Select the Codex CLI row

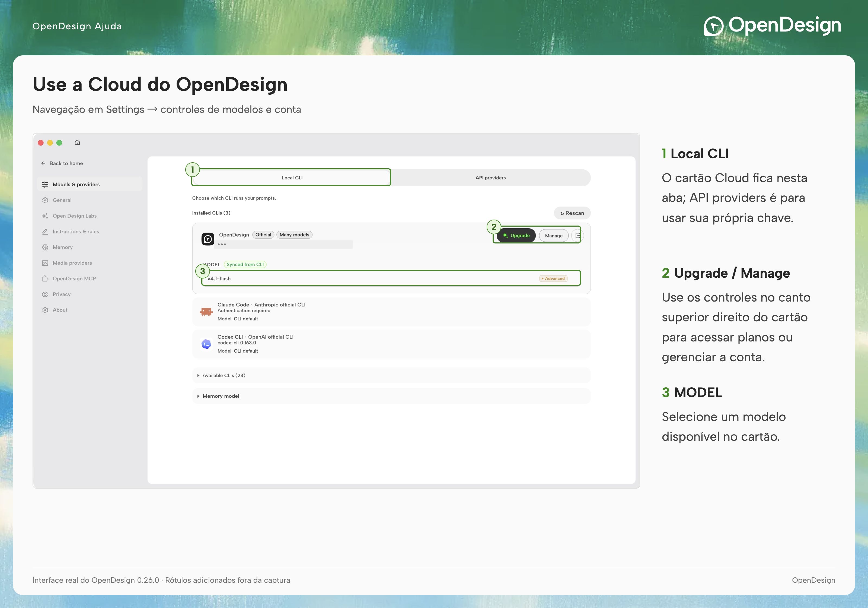coord(391,344)
